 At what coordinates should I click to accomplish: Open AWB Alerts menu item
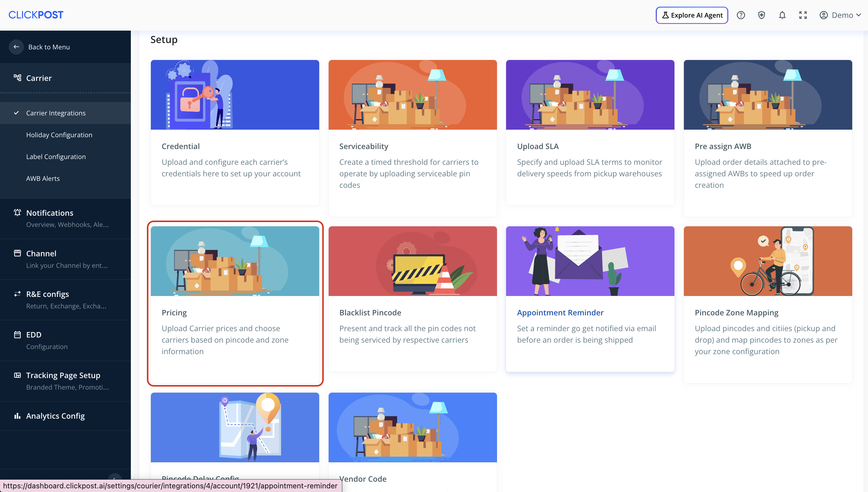point(43,178)
